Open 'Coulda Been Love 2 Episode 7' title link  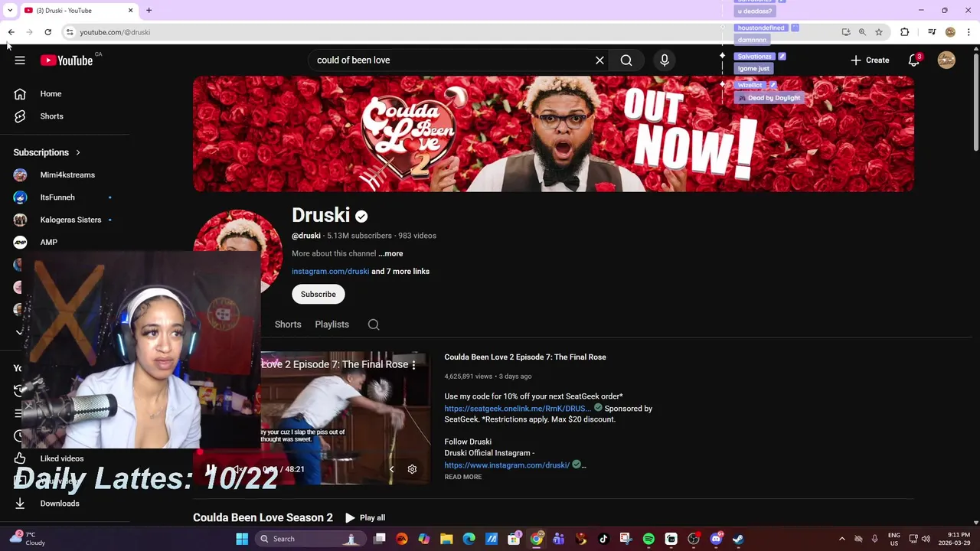(525, 357)
